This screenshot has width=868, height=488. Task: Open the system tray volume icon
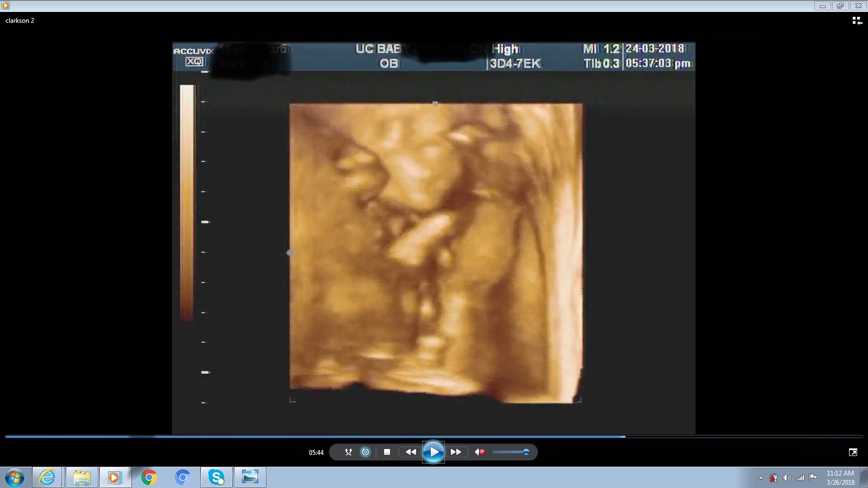(x=787, y=478)
